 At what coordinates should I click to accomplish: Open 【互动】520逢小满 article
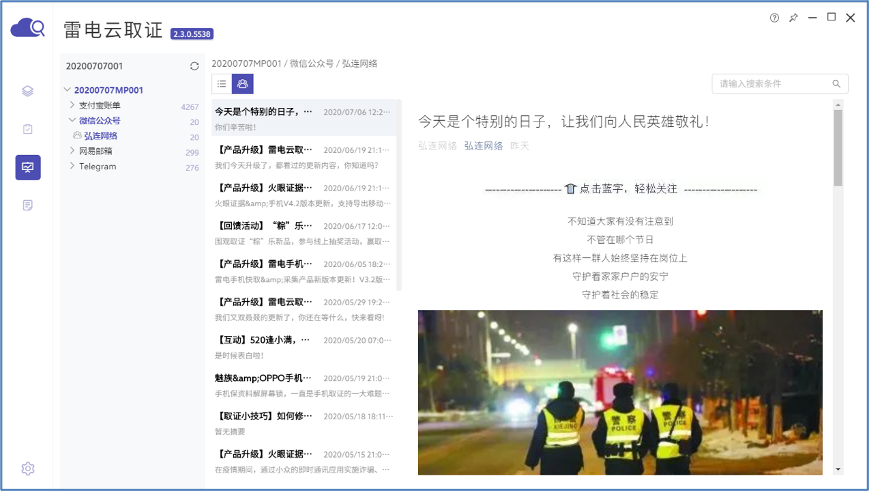click(304, 347)
